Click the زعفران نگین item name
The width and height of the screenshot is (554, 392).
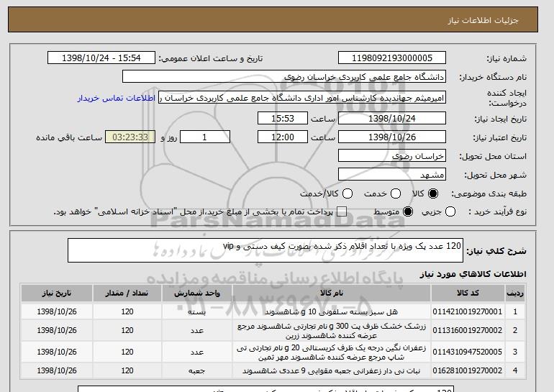pyautogui.click(x=332, y=352)
